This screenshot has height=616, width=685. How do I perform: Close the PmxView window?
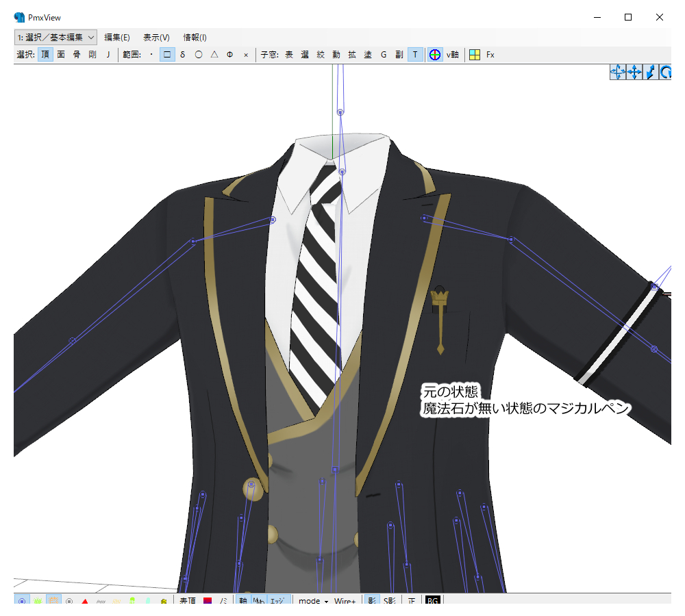pyautogui.click(x=659, y=18)
